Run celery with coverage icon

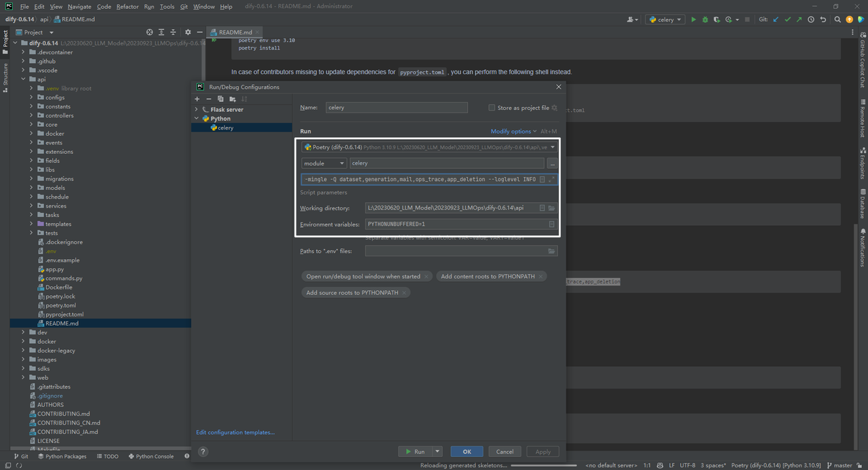tap(716, 19)
